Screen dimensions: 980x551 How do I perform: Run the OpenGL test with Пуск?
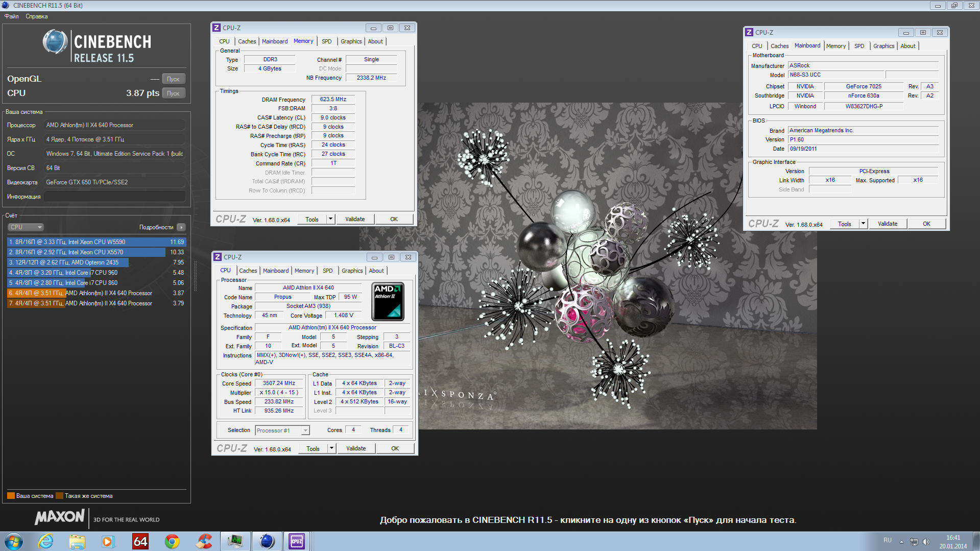click(173, 79)
